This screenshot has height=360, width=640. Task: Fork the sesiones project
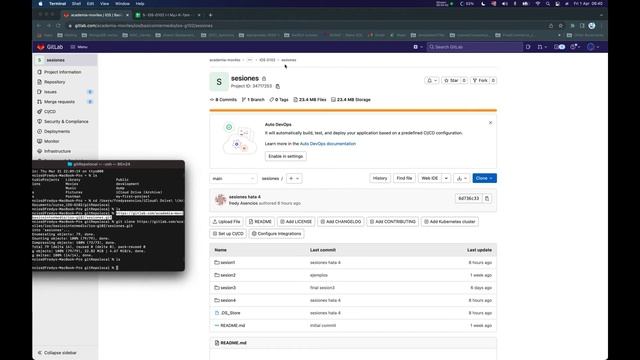tap(480, 81)
